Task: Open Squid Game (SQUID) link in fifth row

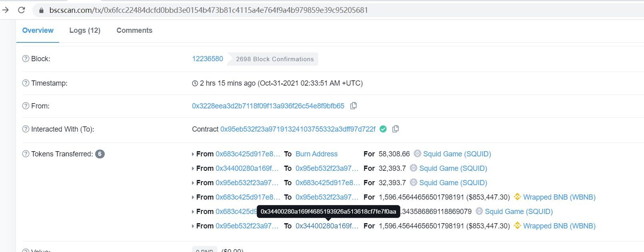Action: click(x=519, y=212)
